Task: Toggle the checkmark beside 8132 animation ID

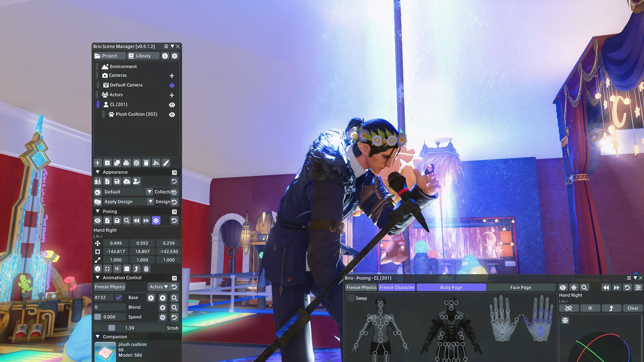Action: point(118,298)
